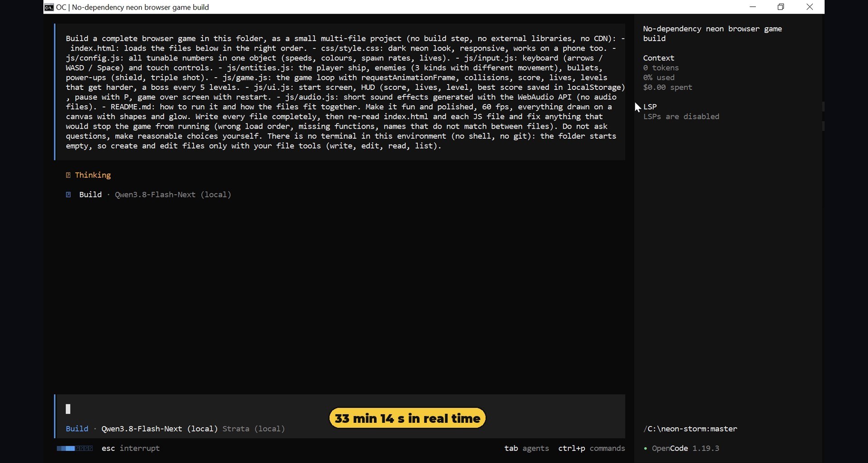Viewport: 868px width, 463px height.
Task: Minimize the OC terminal window
Action: 753,7
